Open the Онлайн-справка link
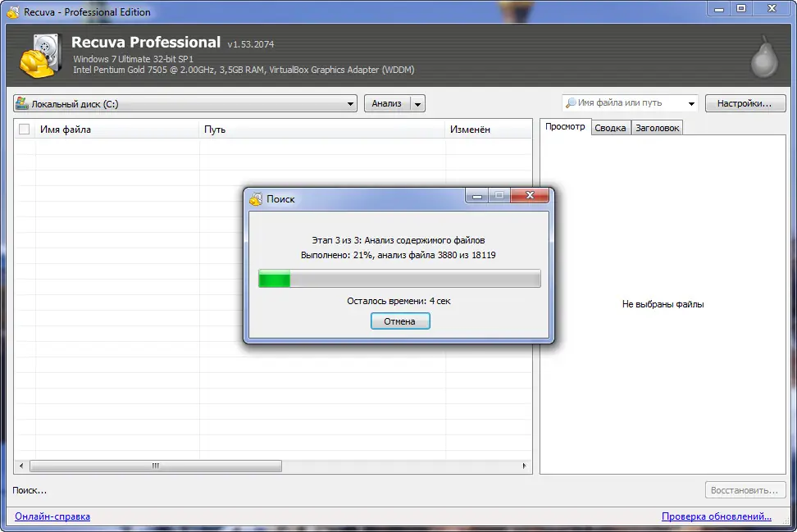This screenshot has height=532, width=797. 52,516
